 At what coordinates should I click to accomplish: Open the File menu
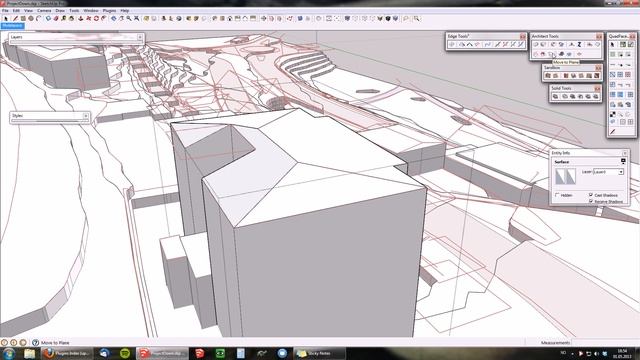click(x=5, y=10)
